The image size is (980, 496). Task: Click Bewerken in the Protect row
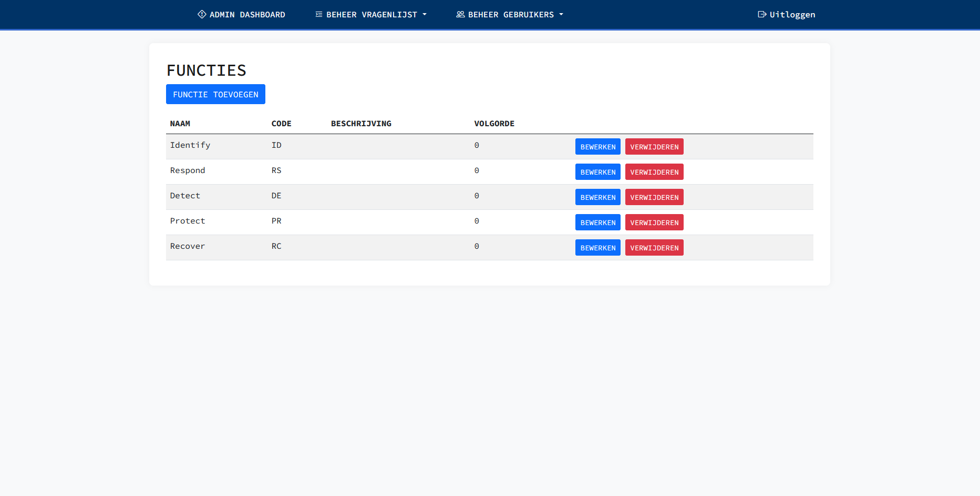pyautogui.click(x=597, y=222)
